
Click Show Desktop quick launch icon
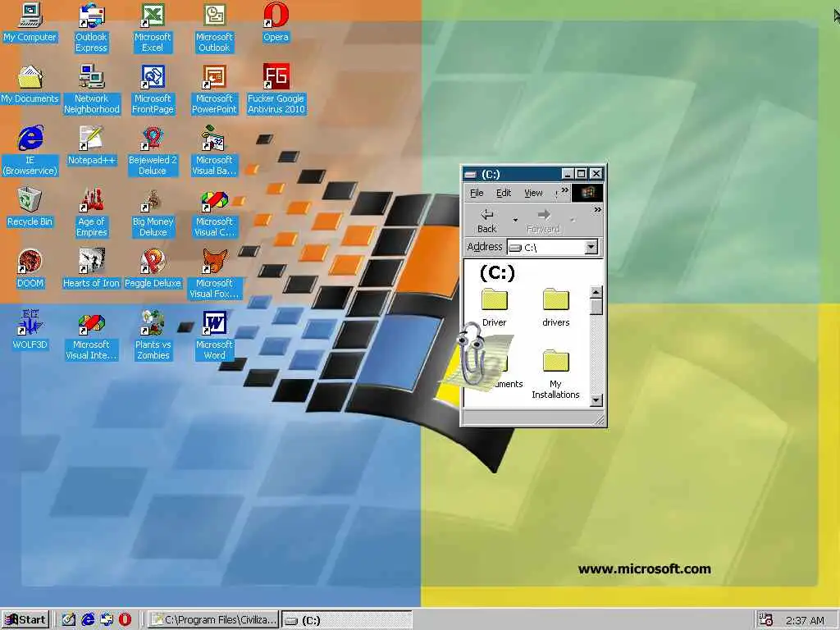68,620
